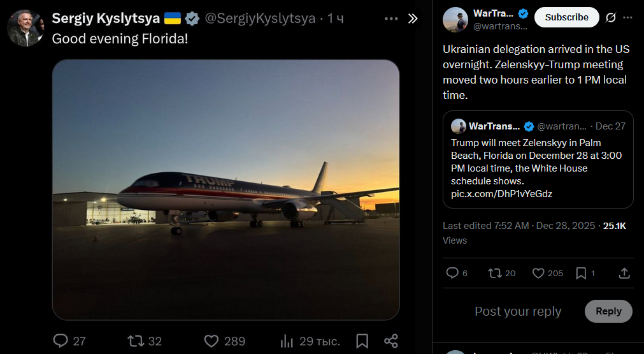This screenshot has height=354, width=644.
Task: Share Sergiy Kyslytsya's post
Action: point(392,341)
